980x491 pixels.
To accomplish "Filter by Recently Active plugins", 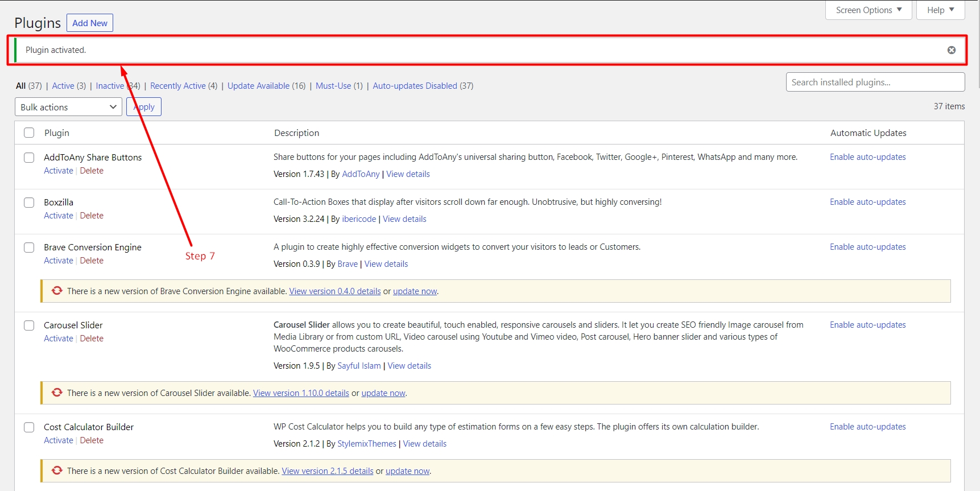I will pos(178,86).
